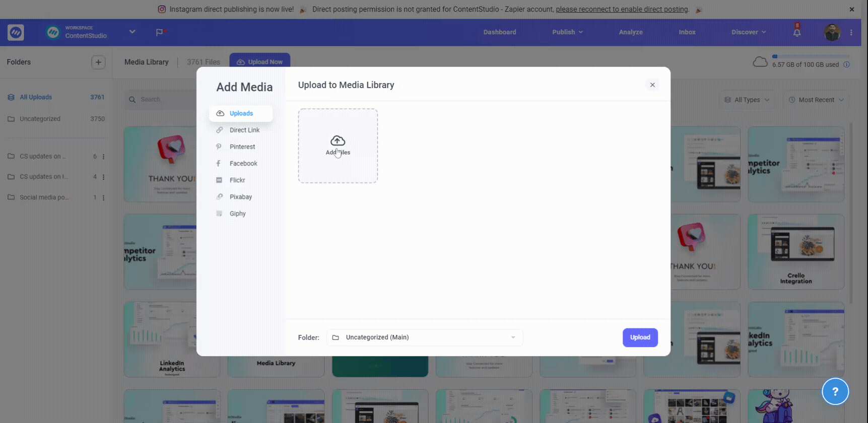Open the Folder selection dropdown
The height and width of the screenshot is (423, 868).
[425, 337]
